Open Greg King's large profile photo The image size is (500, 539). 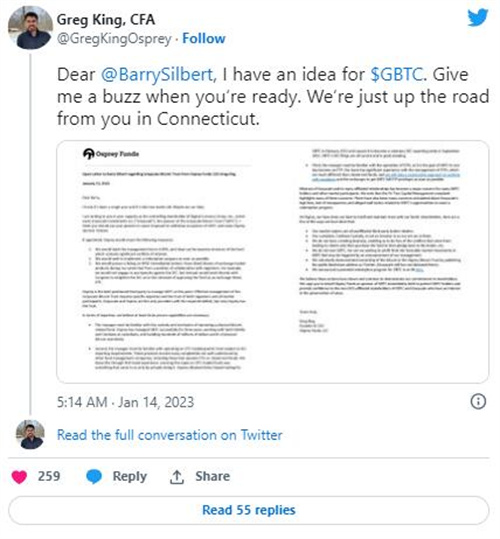click(30, 28)
